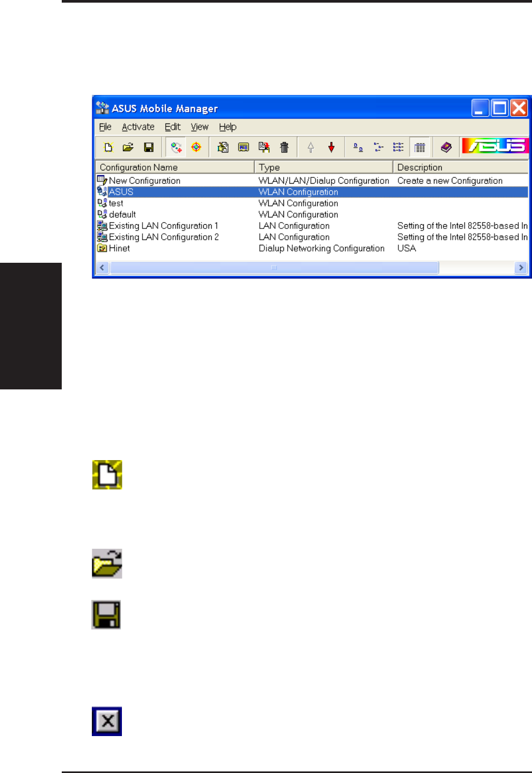Click the large X close icon on the page

click(107, 721)
